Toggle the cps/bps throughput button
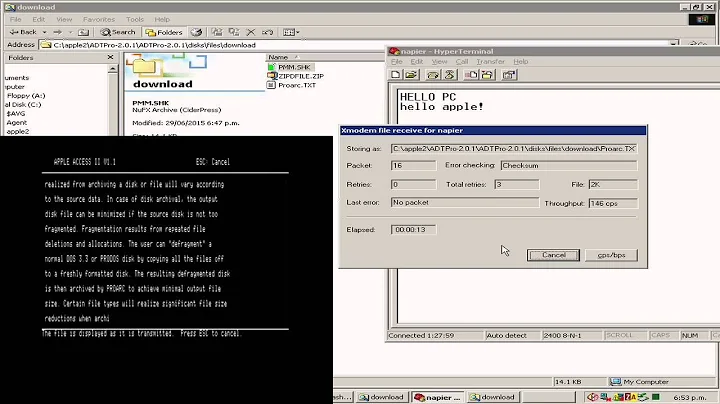This screenshot has height=404, width=720. (611, 255)
